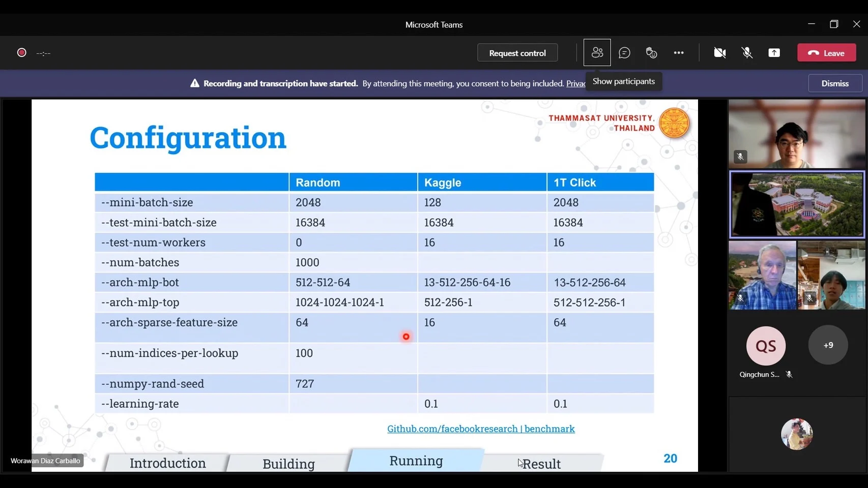The width and height of the screenshot is (868, 488).
Task: Toggle the camera on
Action: (719, 53)
